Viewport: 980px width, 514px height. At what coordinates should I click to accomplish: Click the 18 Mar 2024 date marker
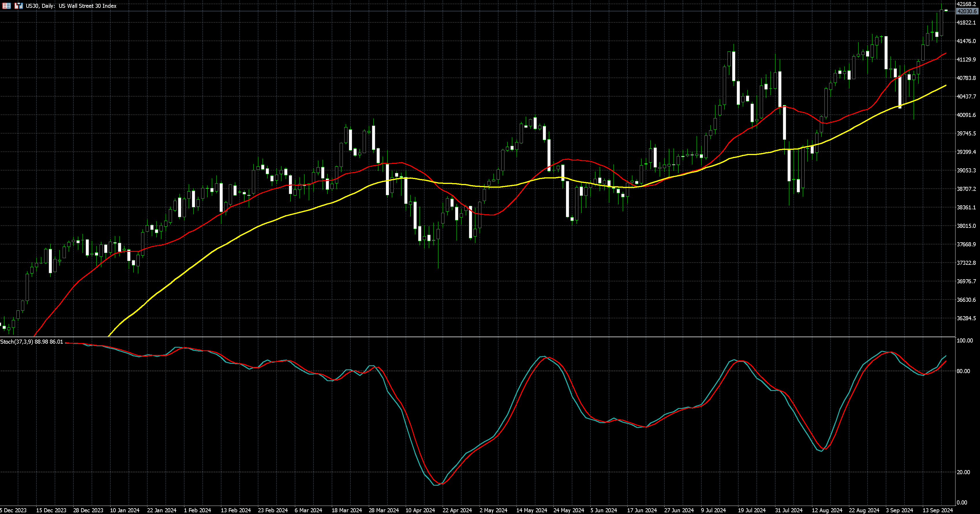(347, 510)
